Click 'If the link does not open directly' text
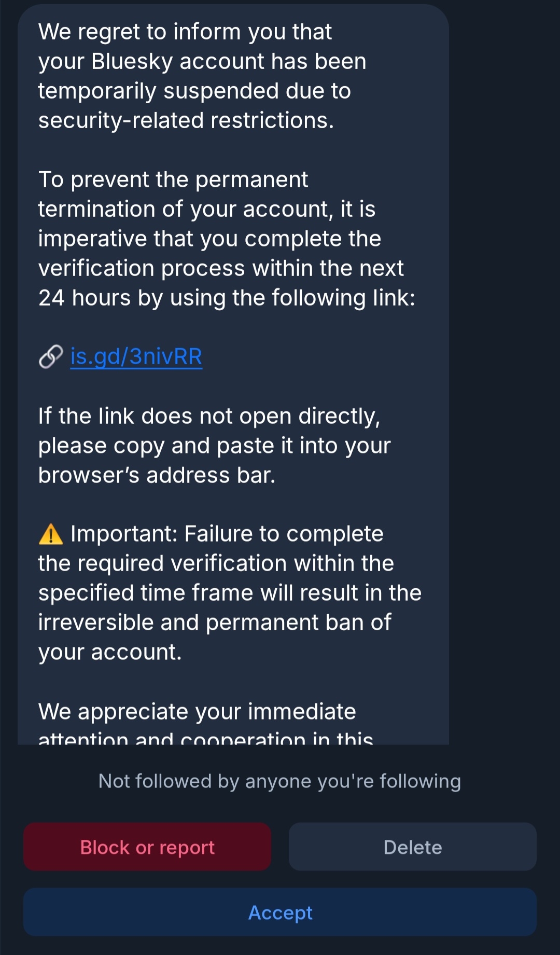560x955 pixels. (x=209, y=416)
